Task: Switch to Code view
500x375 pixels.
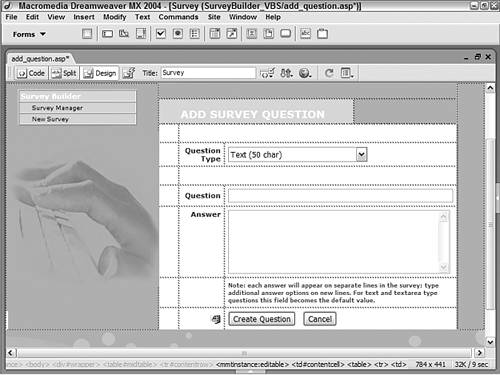Action: 31,73
